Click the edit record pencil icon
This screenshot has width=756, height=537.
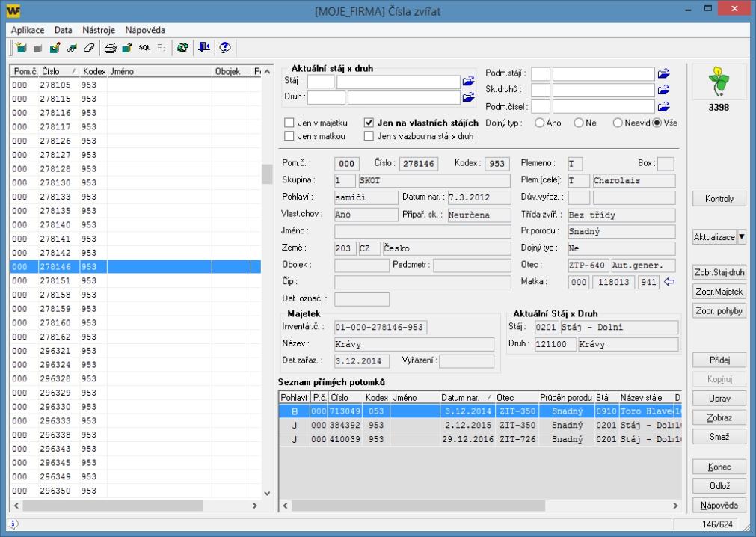[x=55, y=47]
